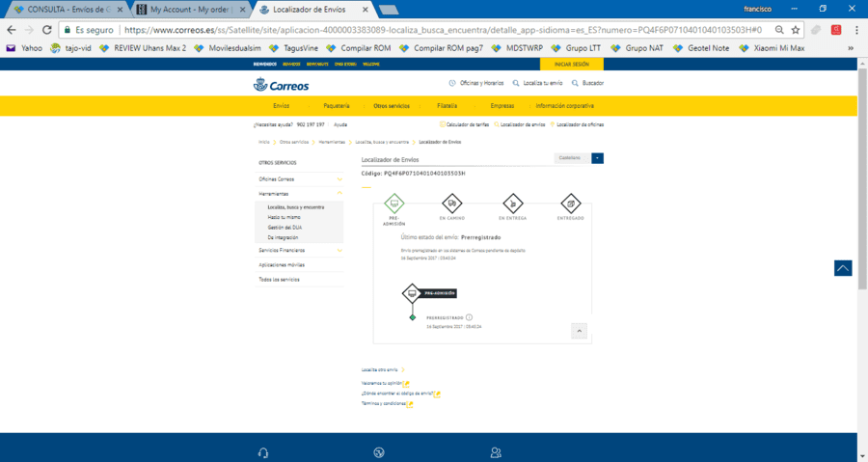Open the Castellano language dropdown arrow

pos(597,158)
